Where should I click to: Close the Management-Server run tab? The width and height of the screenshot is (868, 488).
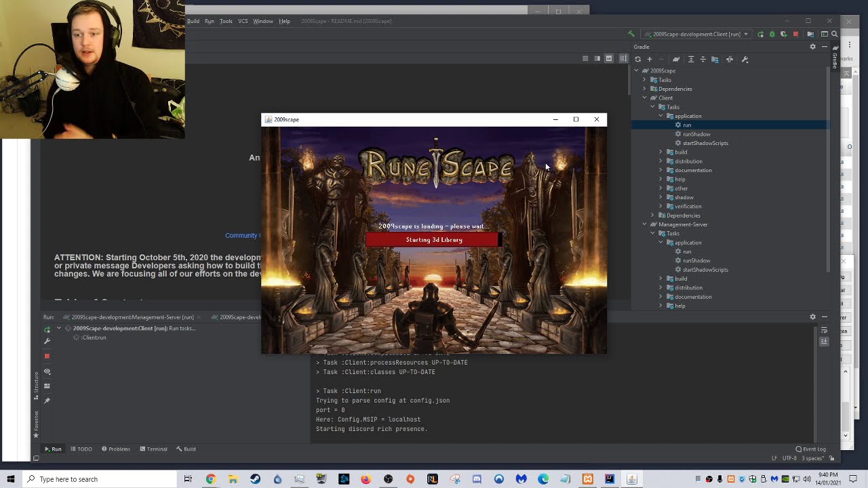[200, 317]
